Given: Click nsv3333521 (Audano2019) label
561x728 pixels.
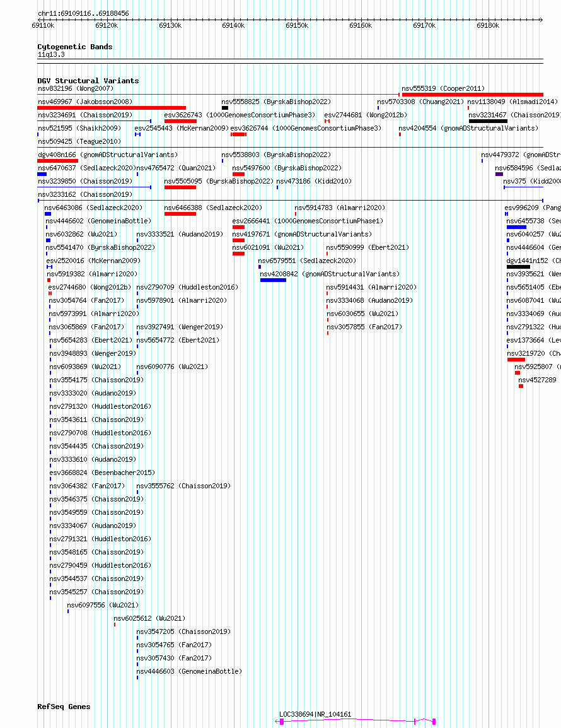Looking at the screenshot, I should coord(180,235).
